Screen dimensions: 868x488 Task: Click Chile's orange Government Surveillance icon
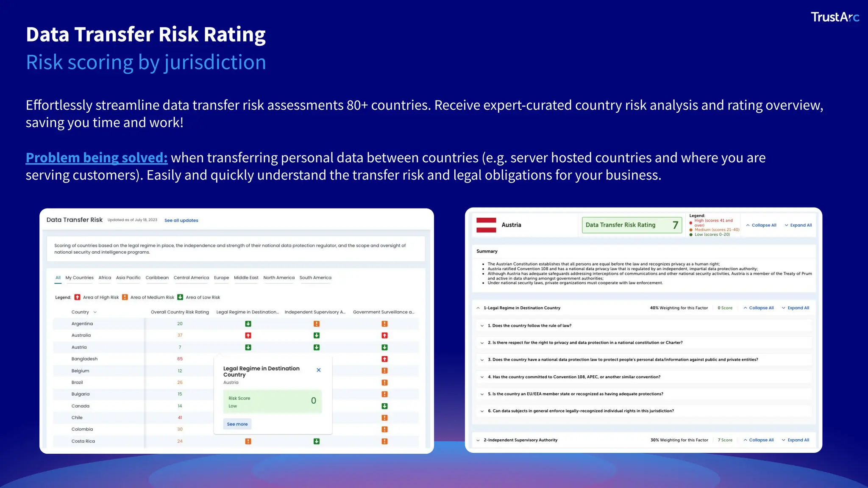point(384,418)
